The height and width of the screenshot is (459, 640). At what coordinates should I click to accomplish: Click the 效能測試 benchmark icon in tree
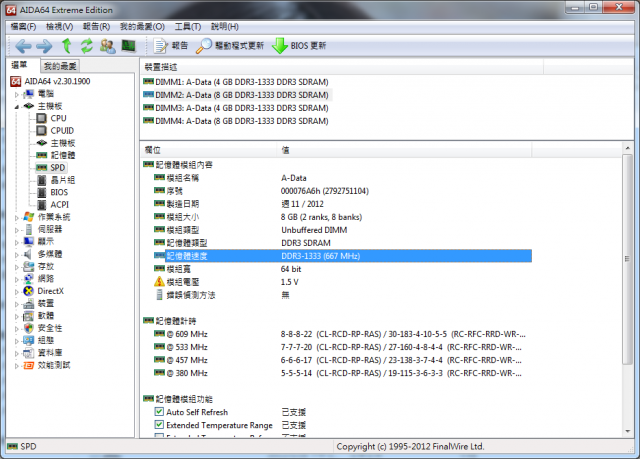[x=29, y=365]
